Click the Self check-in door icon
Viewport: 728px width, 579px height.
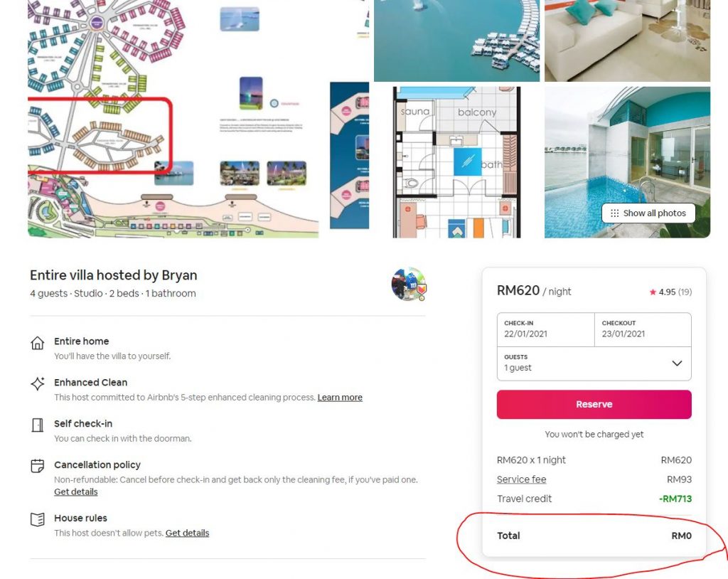38,425
